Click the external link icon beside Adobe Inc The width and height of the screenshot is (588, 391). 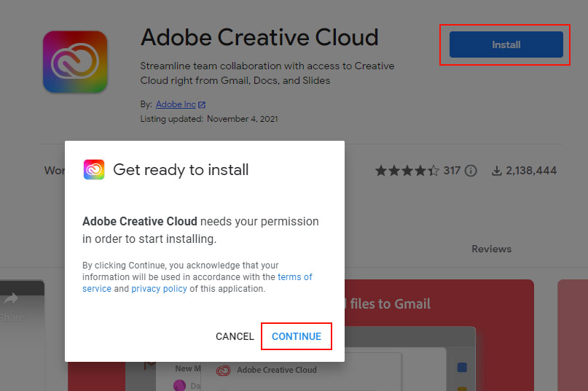pos(202,105)
